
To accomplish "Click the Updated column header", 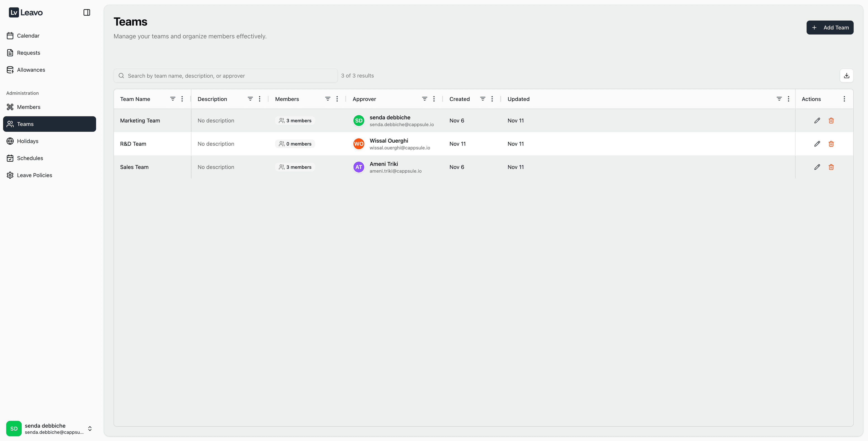I will point(518,99).
